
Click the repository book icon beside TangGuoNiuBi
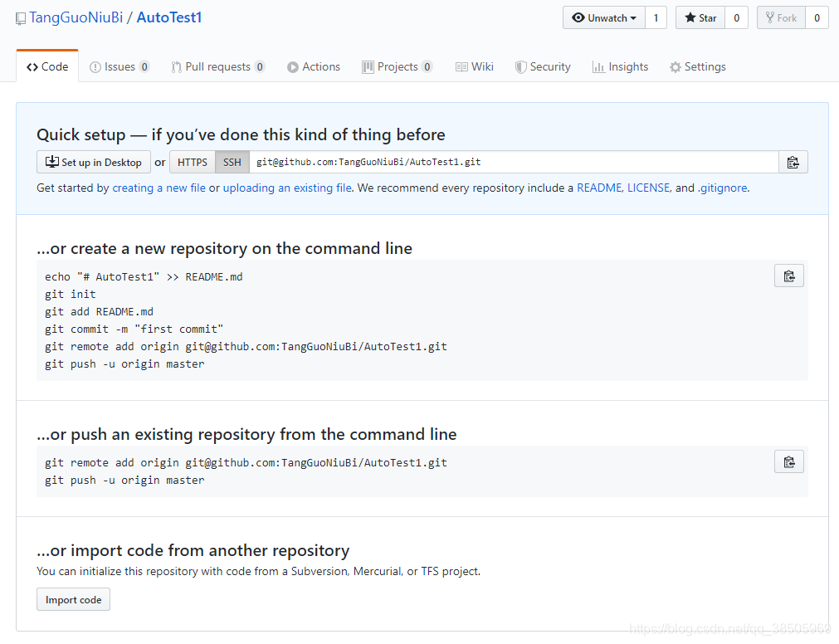[x=21, y=19]
